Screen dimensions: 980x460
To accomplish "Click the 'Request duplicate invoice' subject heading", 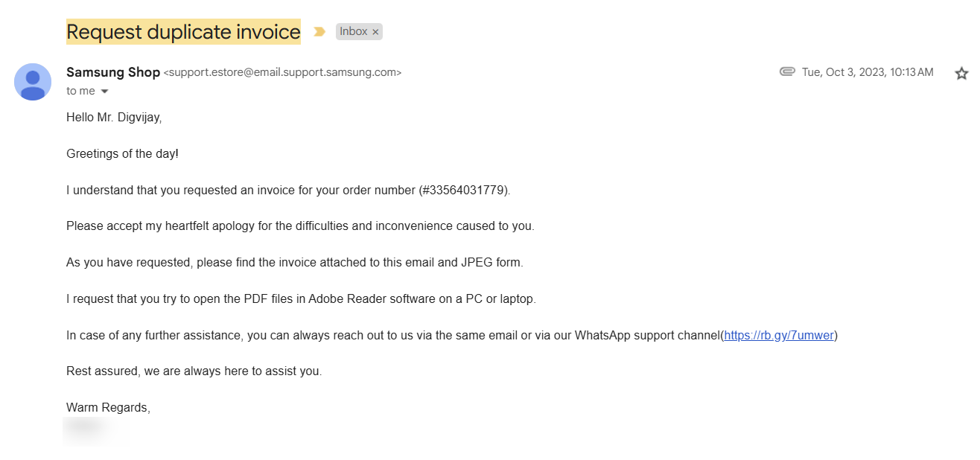I will (183, 31).
